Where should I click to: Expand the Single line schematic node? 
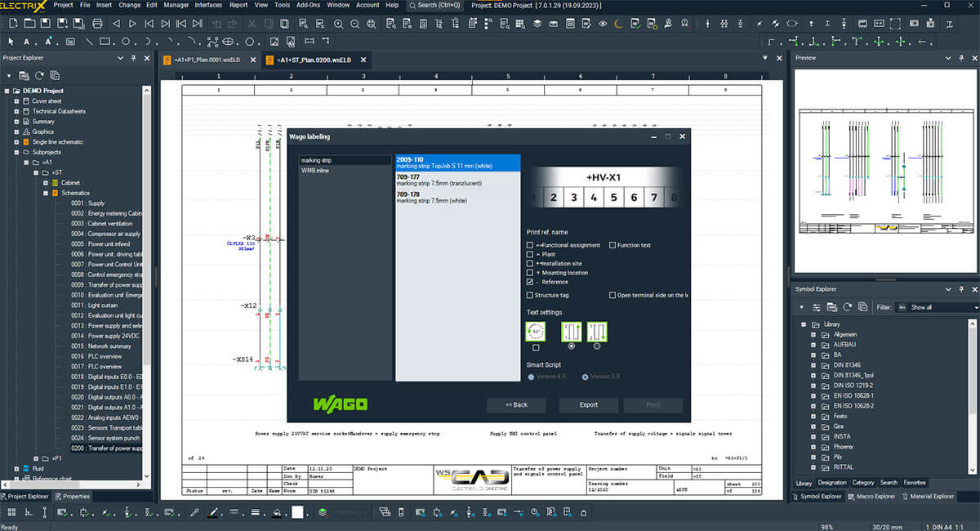pyautogui.click(x=16, y=142)
